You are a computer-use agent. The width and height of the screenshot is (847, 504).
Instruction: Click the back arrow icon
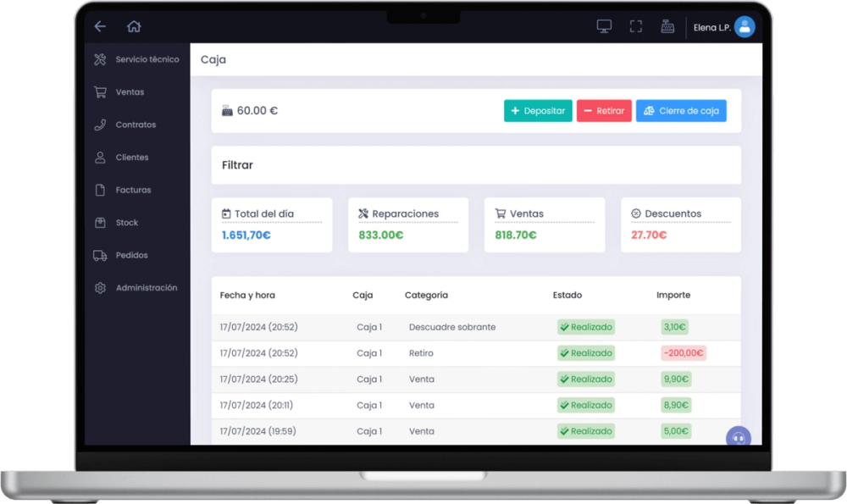coord(100,26)
